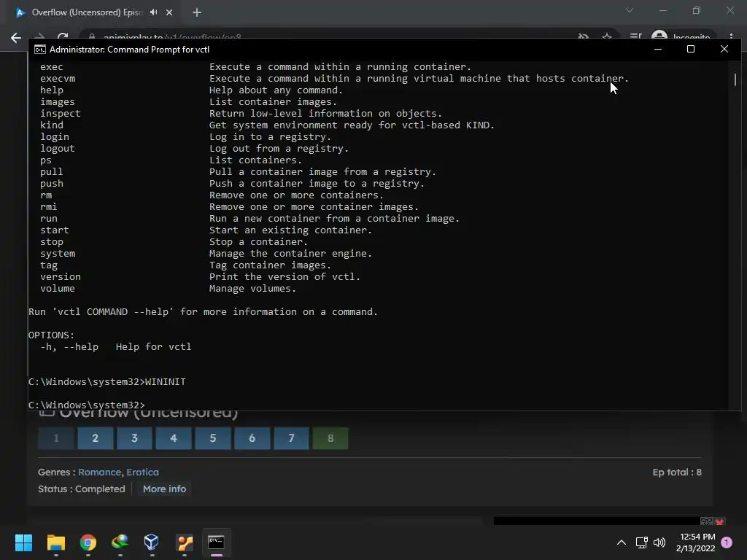The height and width of the screenshot is (560, 747).
Task: Minimize the Command Prompt window
Action: tap(658, 49)
